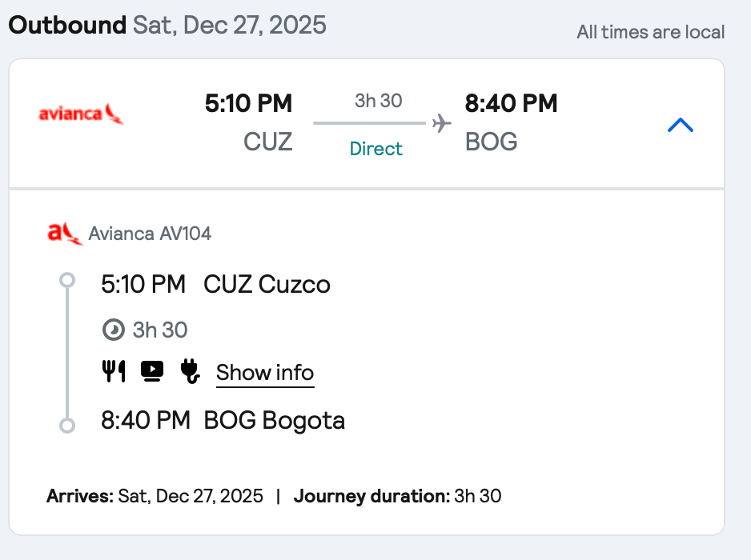Click the departure timeline marker for Cuzco
This screenshot has height=560, width=751.
click(x=67, y=280)
